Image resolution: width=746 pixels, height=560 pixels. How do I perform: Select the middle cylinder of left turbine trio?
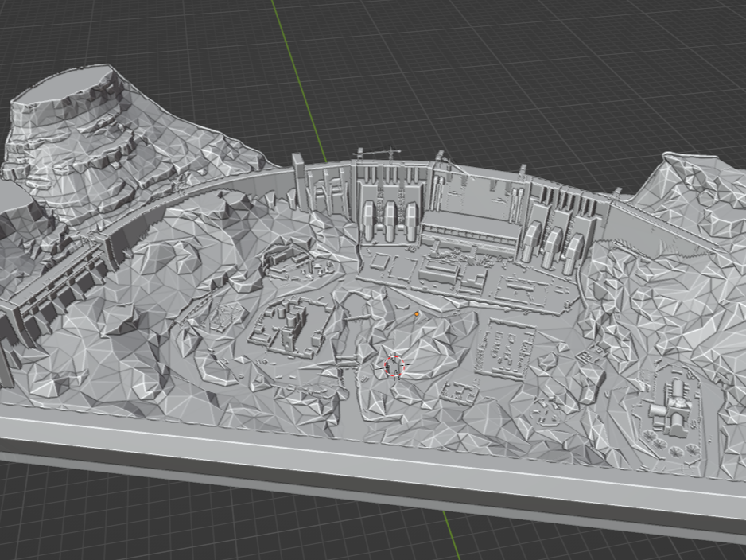(390, 222)
